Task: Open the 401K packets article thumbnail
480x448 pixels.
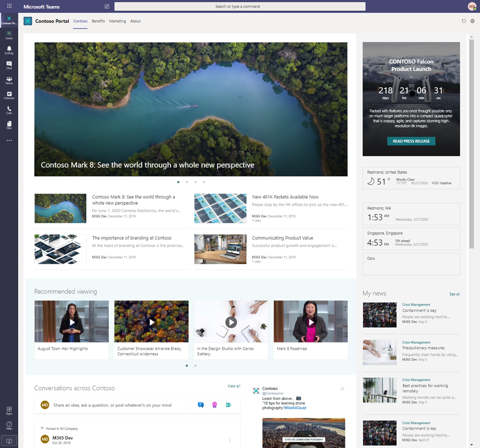Action: coord(220,208)
